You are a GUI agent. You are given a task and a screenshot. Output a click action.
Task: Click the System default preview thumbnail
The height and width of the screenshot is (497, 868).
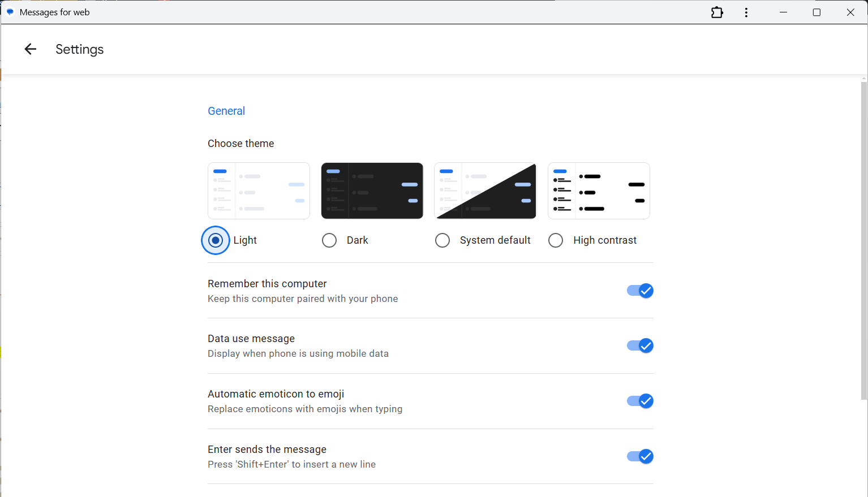click(485, 191)
